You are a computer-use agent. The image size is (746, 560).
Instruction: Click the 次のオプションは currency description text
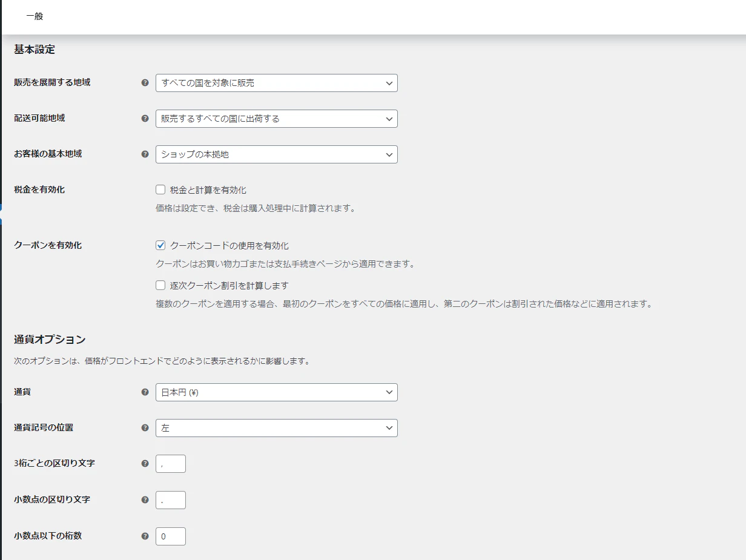click(x=162, y=361)
